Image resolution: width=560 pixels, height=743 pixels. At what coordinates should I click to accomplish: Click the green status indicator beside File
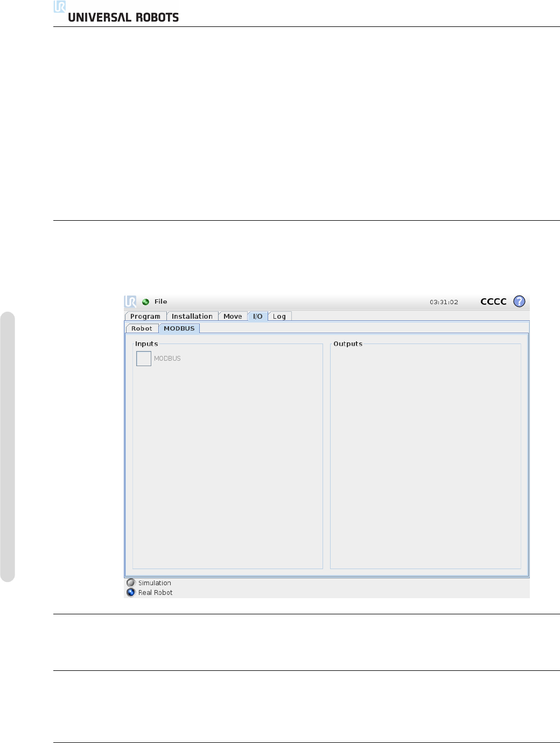[145, 302]
